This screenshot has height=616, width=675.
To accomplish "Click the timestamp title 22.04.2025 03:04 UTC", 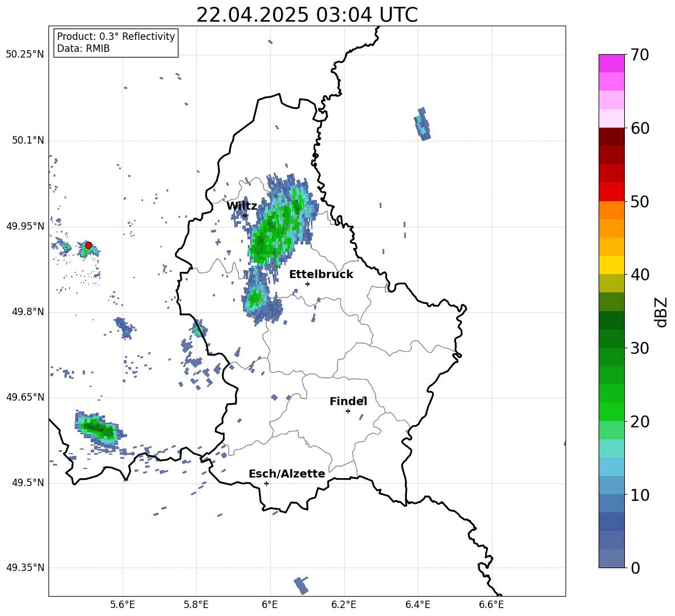I will [x=307, y=15].
